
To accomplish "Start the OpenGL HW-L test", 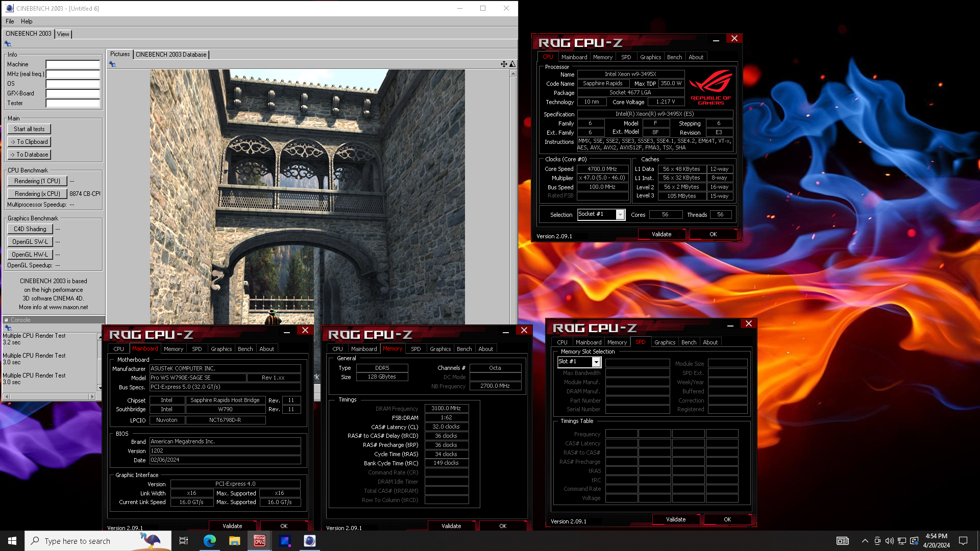I will pos(30,255).
